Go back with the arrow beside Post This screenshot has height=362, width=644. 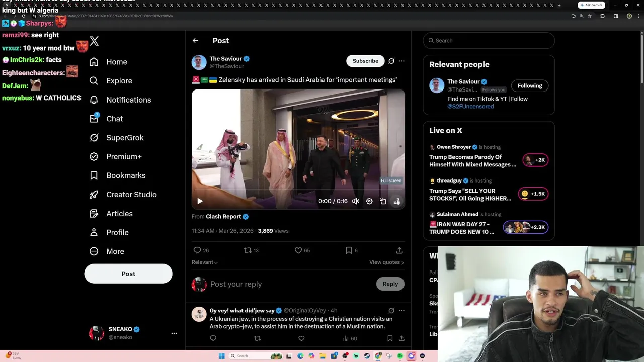coord(195,41)
